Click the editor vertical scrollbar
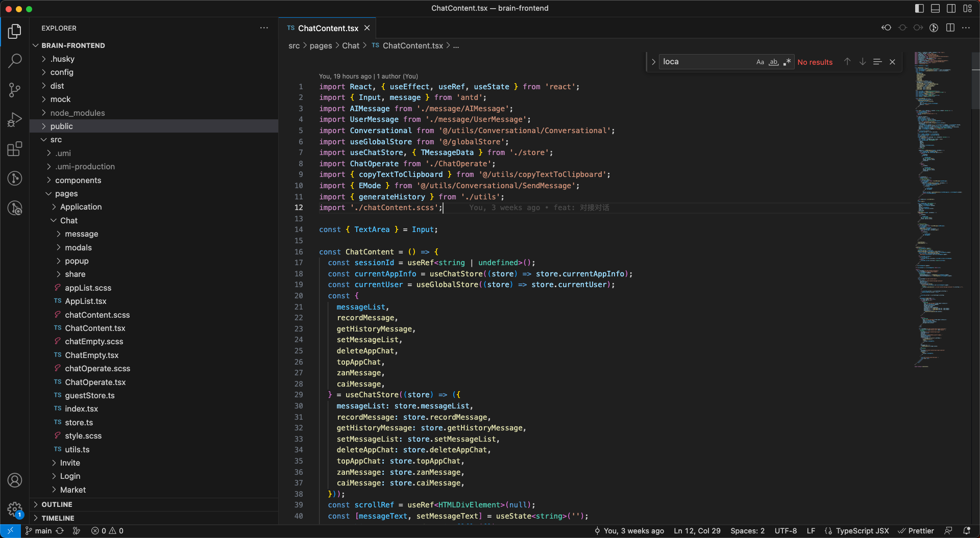The image size is (980, 538). click(x=975, y=82)
